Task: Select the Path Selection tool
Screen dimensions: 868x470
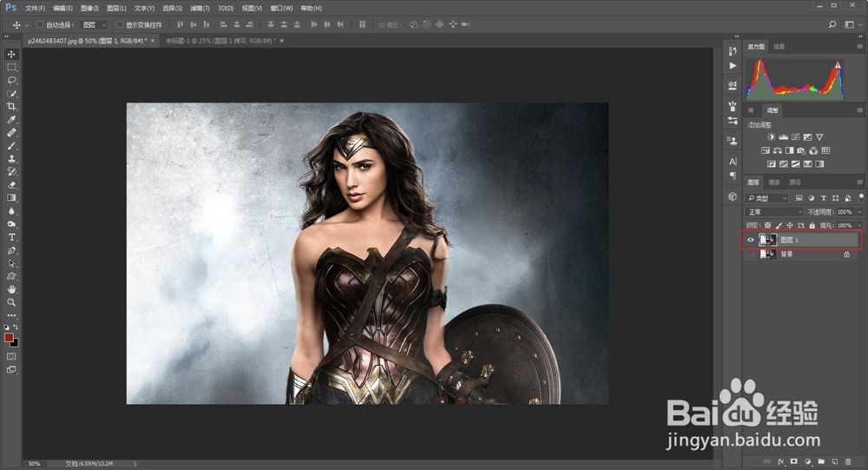Action: tap(11, 263)
